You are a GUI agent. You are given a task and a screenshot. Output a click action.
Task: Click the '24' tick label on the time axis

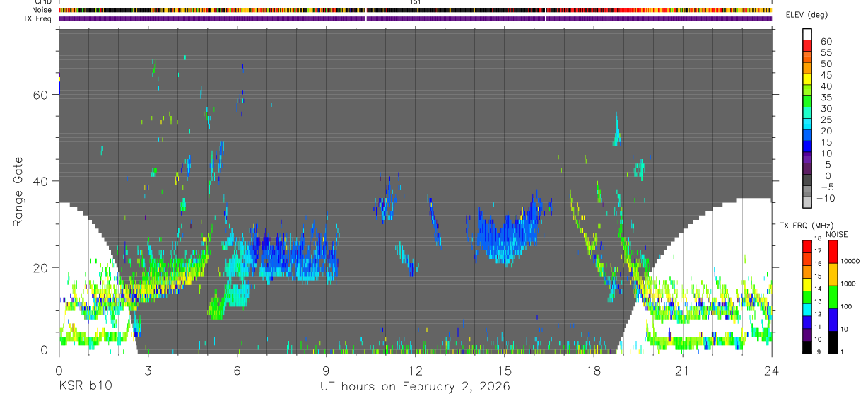tap(771, 370)
